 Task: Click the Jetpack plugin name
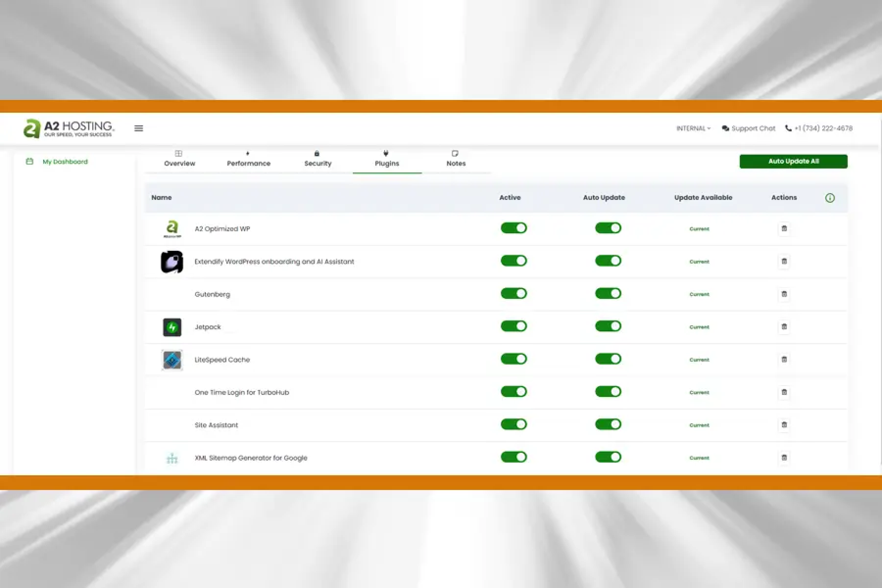pyautogui.click(x=208, y=327)
